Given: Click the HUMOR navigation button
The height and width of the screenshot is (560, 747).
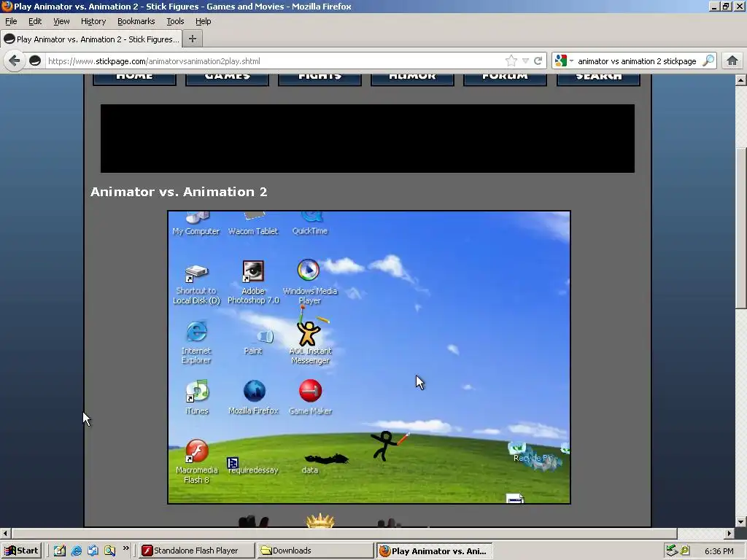Looking at the screenshot, I should [412, 79].
